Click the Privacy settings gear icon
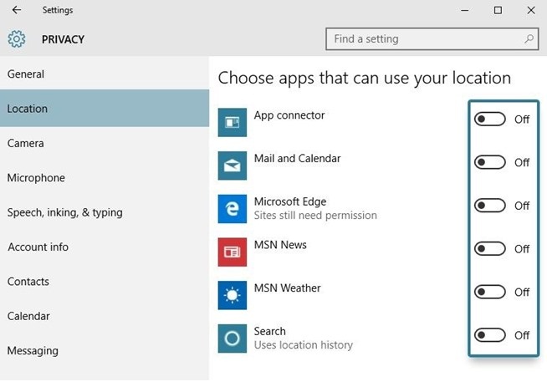 click(x=17, y=39)
